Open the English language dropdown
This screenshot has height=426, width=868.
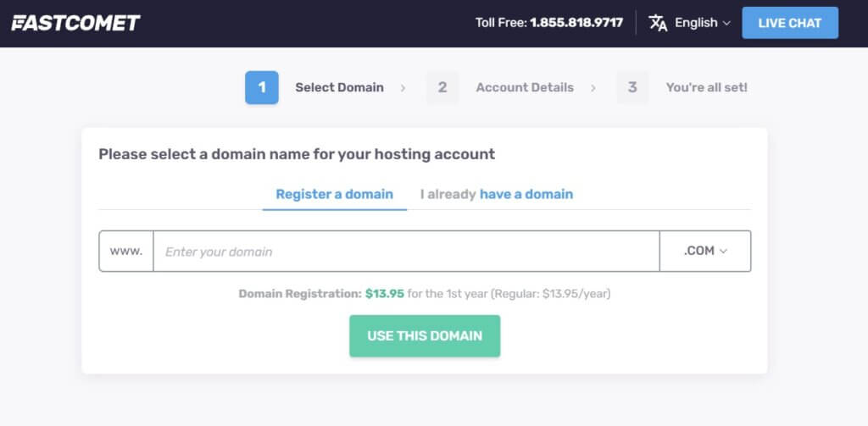click(703, 23)
